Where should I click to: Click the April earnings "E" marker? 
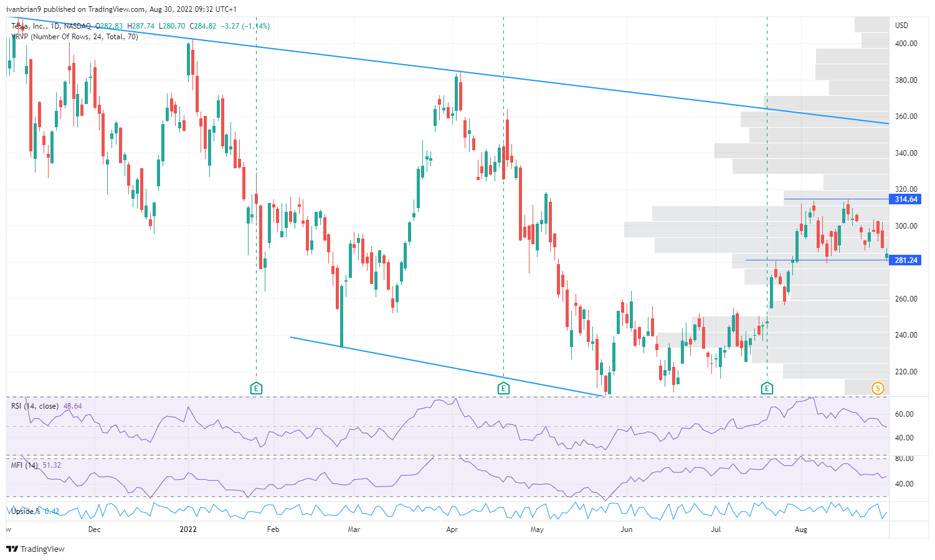503,387
